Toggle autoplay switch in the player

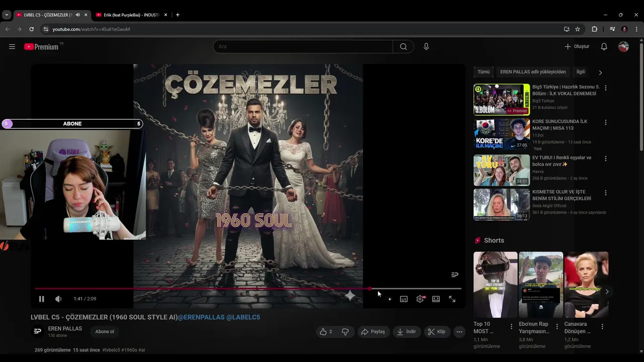[387, 299]
